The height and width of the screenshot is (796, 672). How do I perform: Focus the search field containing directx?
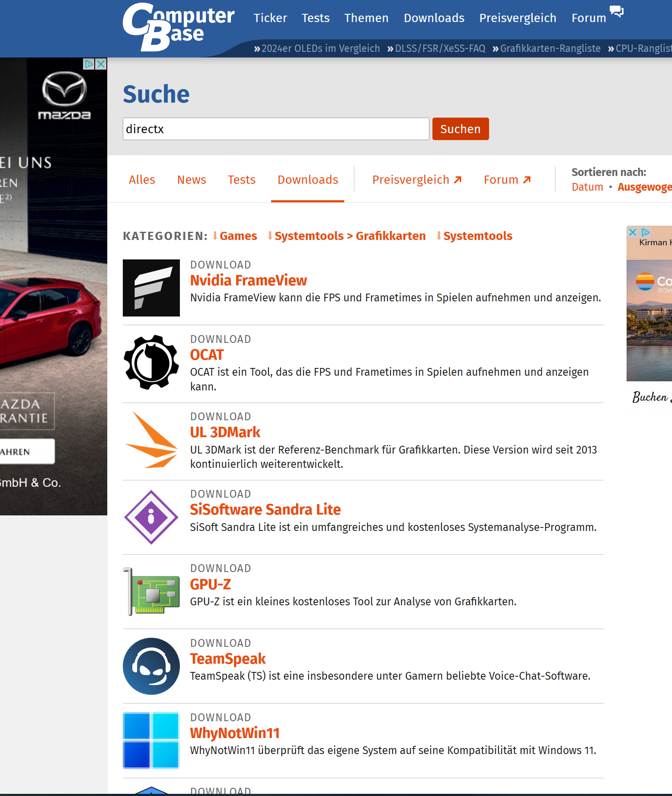pyautogui.click(x=276, y=129)
